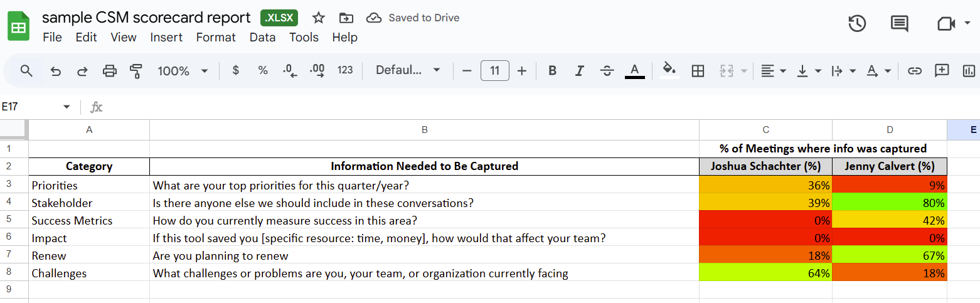Select the Jenny Calvert (%) header cell
The width and height of the screenshot is (980, 303).
tap(890, 166)
